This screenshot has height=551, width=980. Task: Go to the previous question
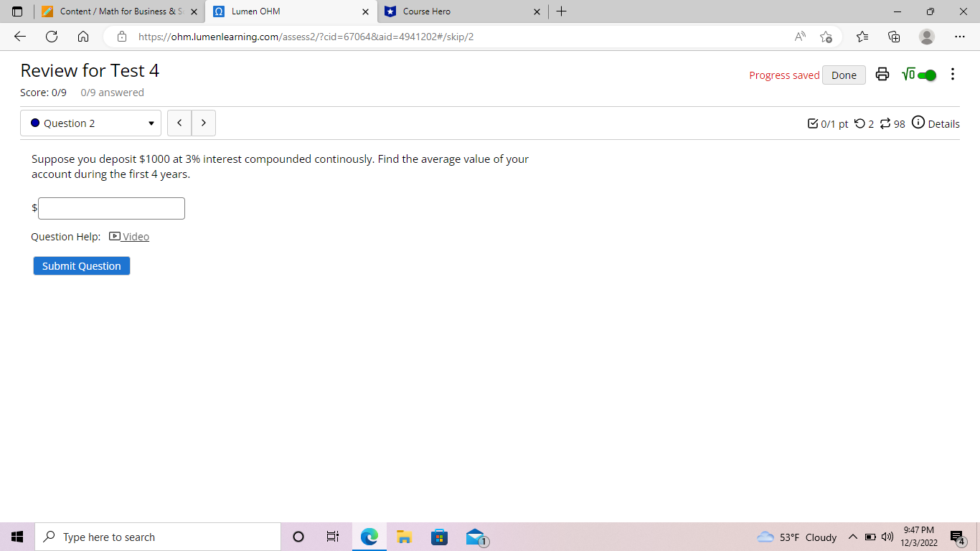(x=179, y=123)
